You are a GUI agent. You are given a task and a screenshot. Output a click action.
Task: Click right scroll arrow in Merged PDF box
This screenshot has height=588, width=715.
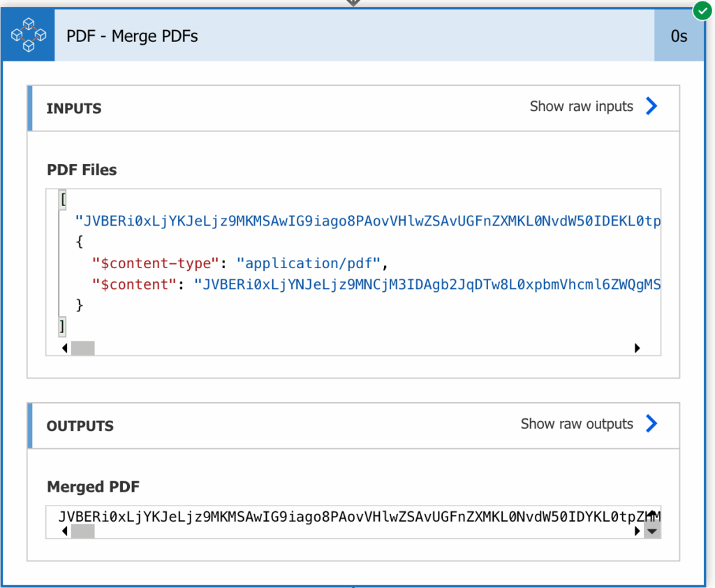637,531
